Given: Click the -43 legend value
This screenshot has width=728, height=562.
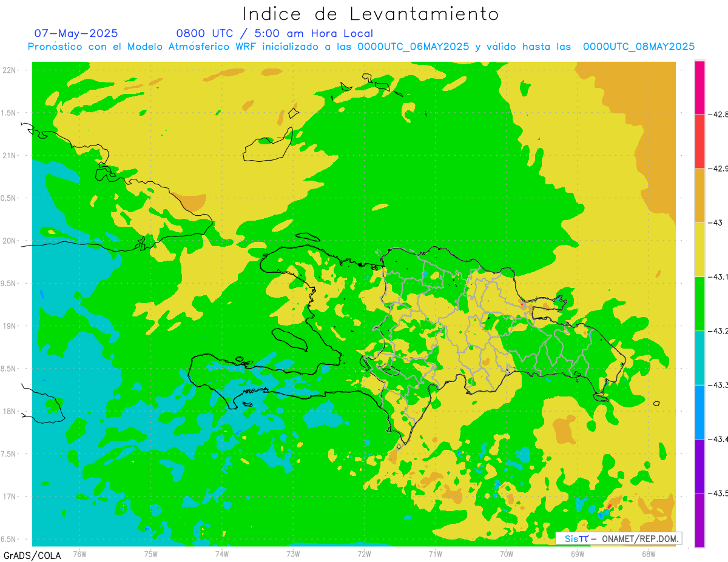Looking at the screenshot, I should click(x=716, y=222).
